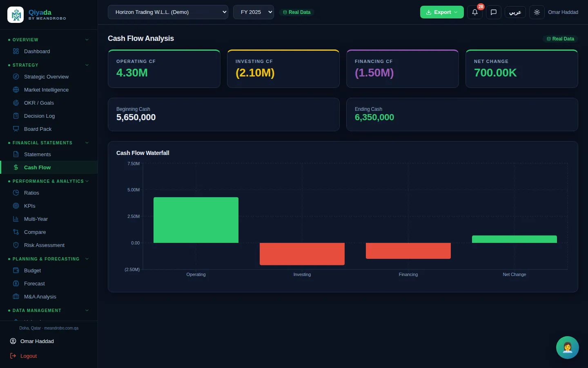
Task: Click the Operating CF 4.30M card
Action: (164, 69)
